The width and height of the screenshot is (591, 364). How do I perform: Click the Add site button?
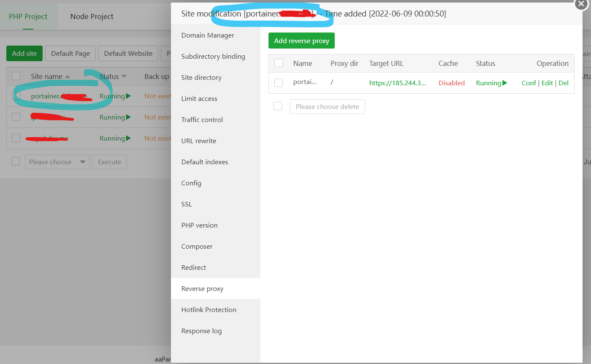24,53
